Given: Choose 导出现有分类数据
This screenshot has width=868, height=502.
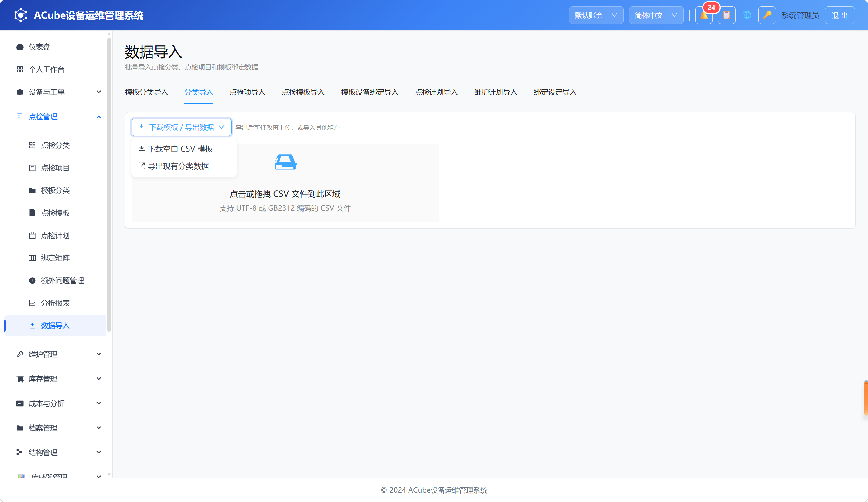Looking at the screenshot, I should pos(184,166).
